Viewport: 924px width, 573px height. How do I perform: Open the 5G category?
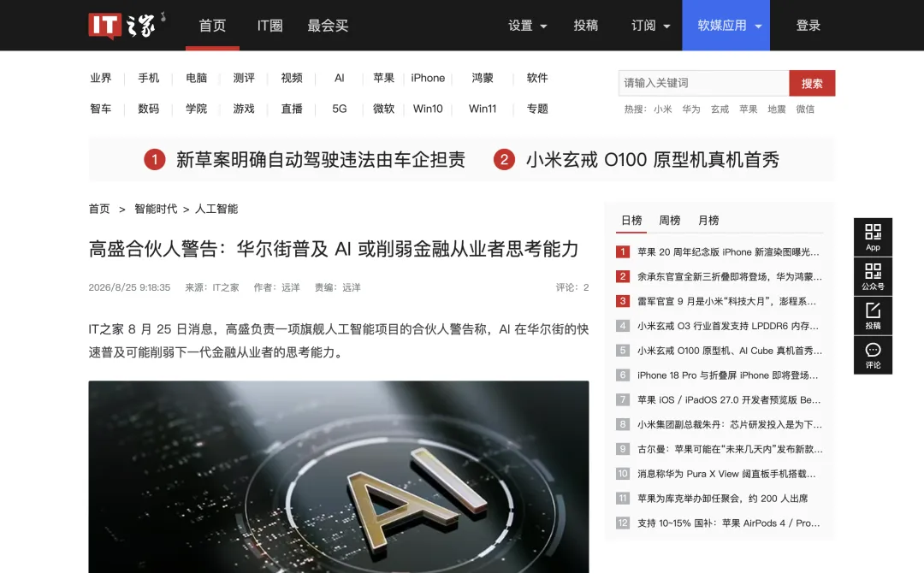[340, 109]
